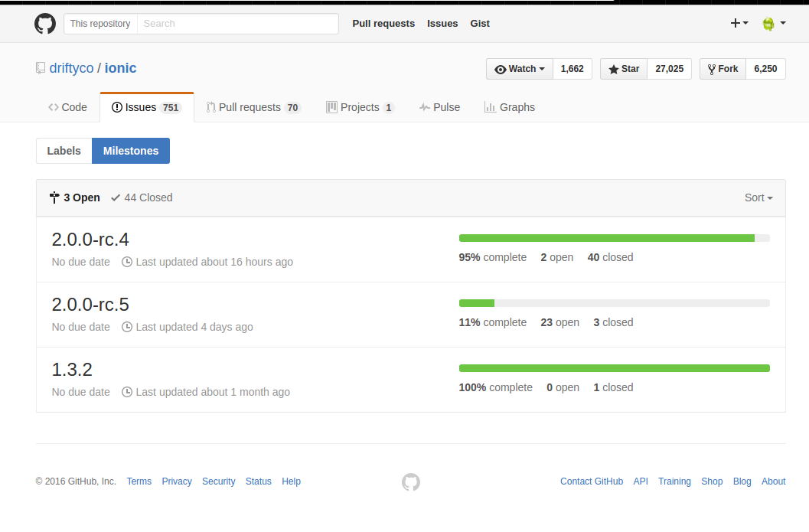Viewport: 809px width, 532px height.
Task: Open the Graphs tab
Action: pyautogui.click(x=510, y=107)
